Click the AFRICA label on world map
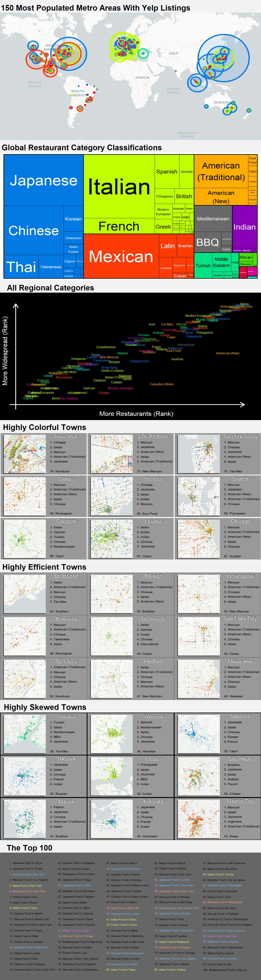This screenshot has height=980, width=261. pos(142,78)
